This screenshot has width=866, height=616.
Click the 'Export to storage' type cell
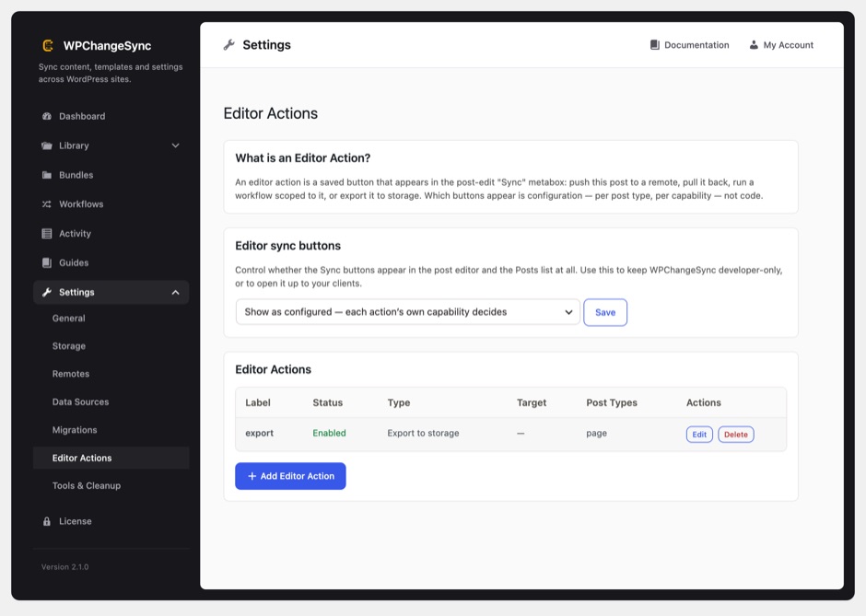click(x=423, y=434)
